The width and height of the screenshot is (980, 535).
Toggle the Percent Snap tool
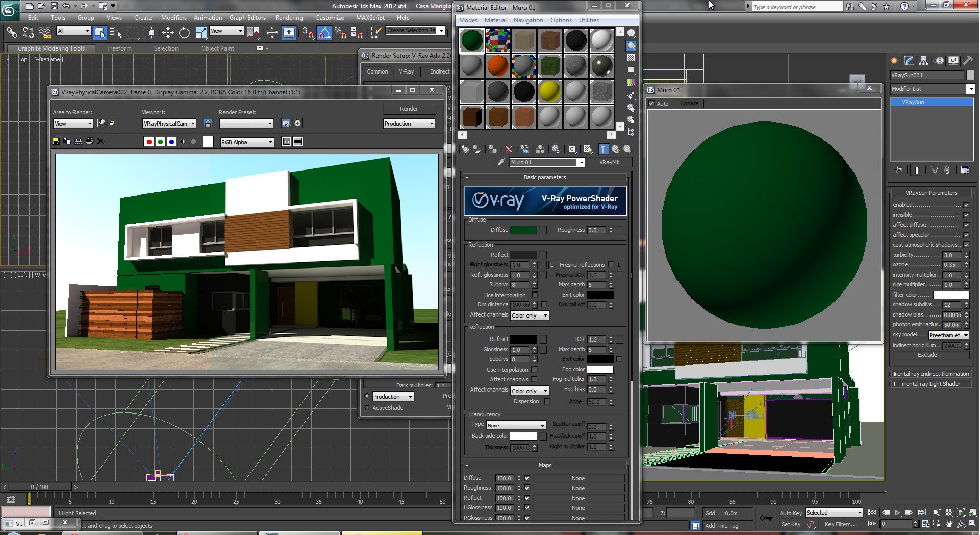pyautogui.click(x=341, y=33)
